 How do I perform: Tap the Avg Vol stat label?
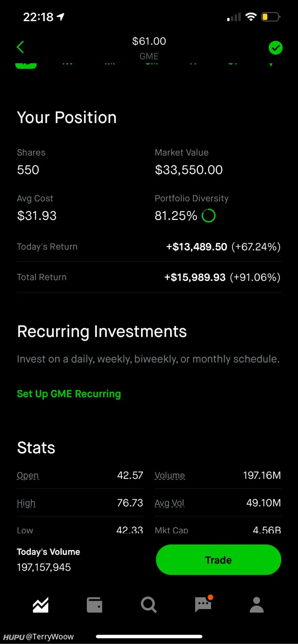169,503
